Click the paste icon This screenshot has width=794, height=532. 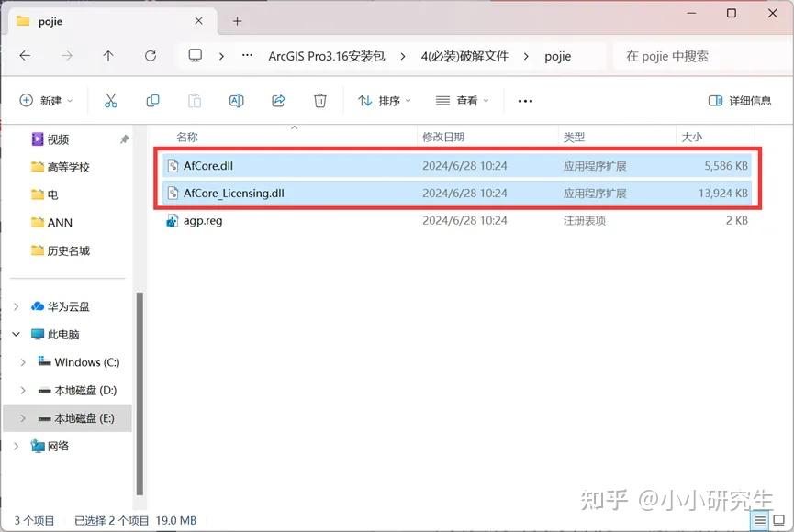tap(195, 101)
